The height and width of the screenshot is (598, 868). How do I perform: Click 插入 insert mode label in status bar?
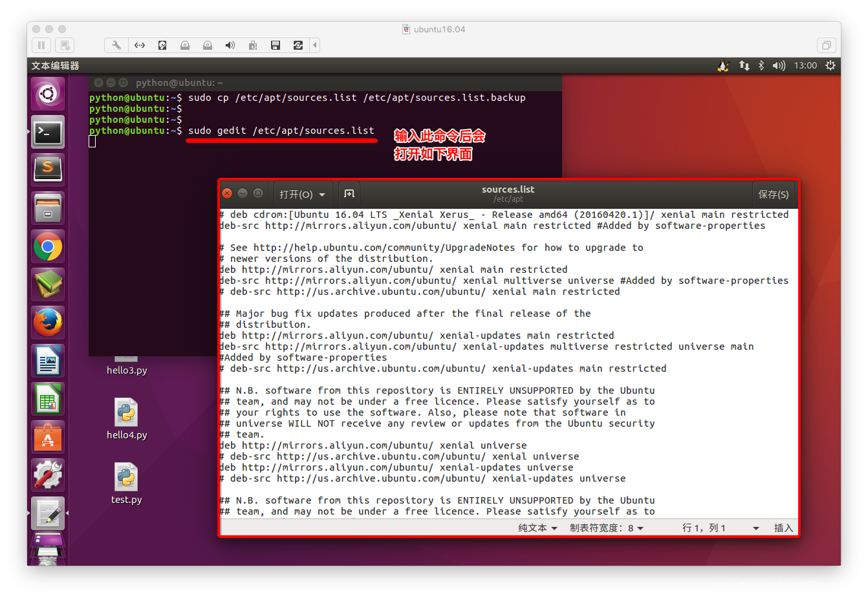point(783,528)
